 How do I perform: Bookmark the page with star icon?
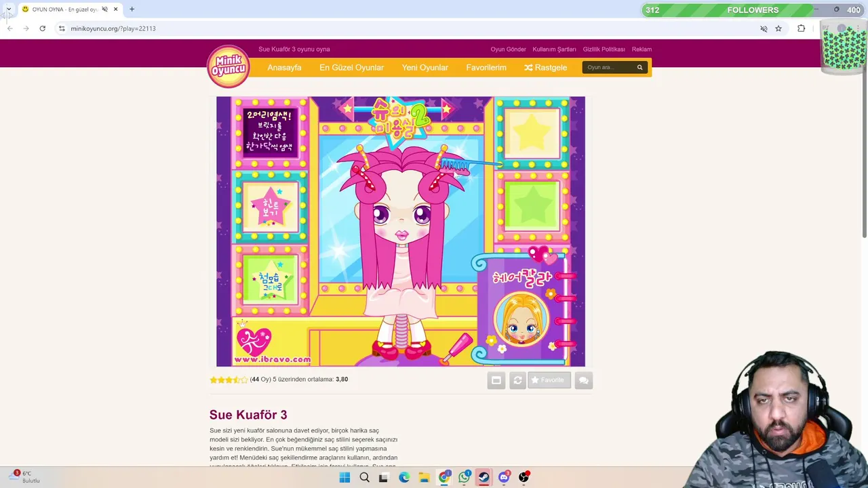(778, 28)
